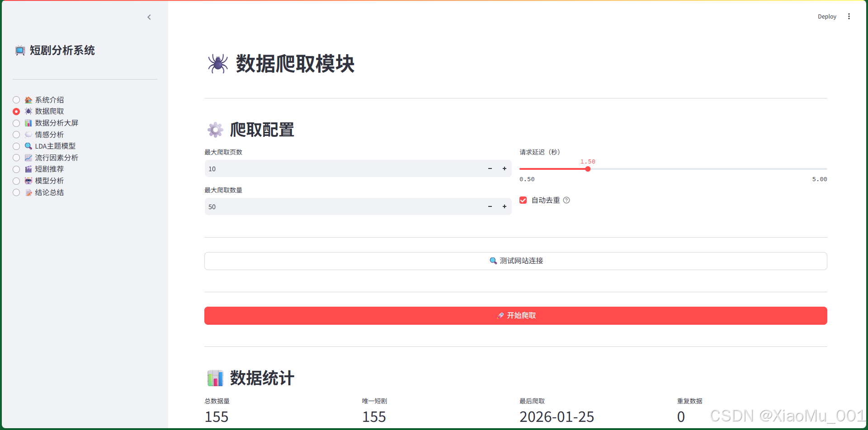Collapse the sidebar with the chevron arrow
The width and height of the screenshot is (868, 430).
(149, 17)
